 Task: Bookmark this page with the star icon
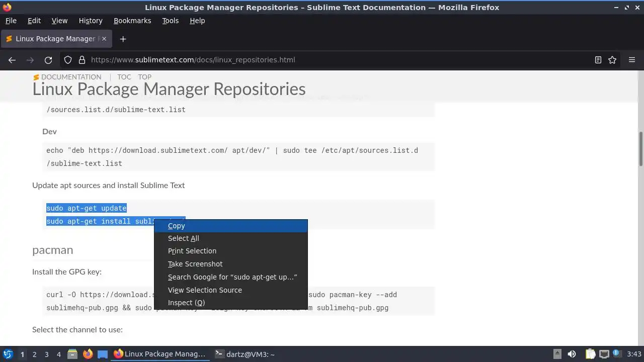pos(612,60)
